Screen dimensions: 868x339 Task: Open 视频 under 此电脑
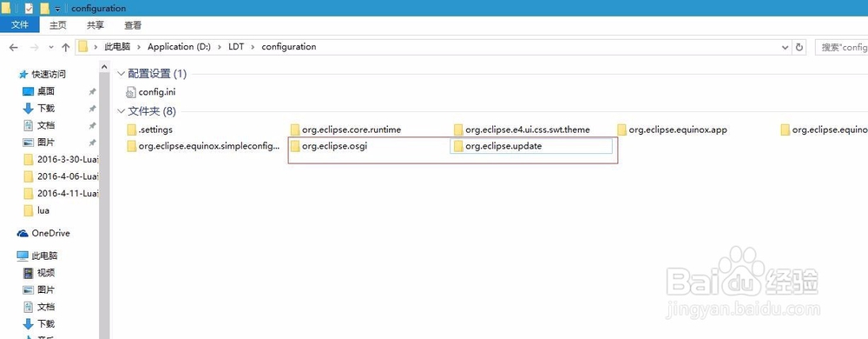[39, 273]
